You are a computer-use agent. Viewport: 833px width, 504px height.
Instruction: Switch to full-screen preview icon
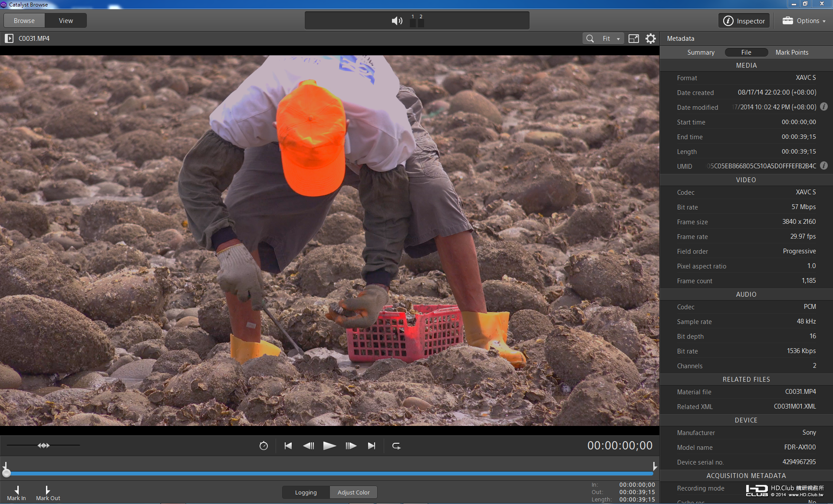point(634,39)
